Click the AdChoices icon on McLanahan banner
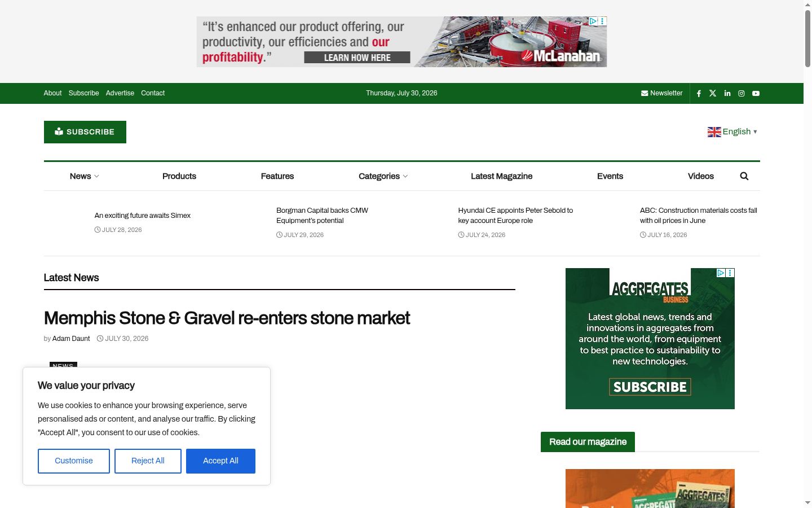The width and height of the screenshot is (812, 508). click(593, 21)
